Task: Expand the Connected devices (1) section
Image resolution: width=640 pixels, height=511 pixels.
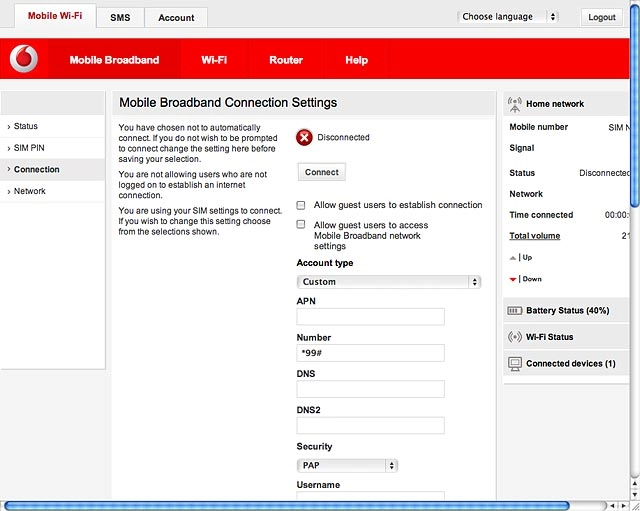Action: coord(566,363)
